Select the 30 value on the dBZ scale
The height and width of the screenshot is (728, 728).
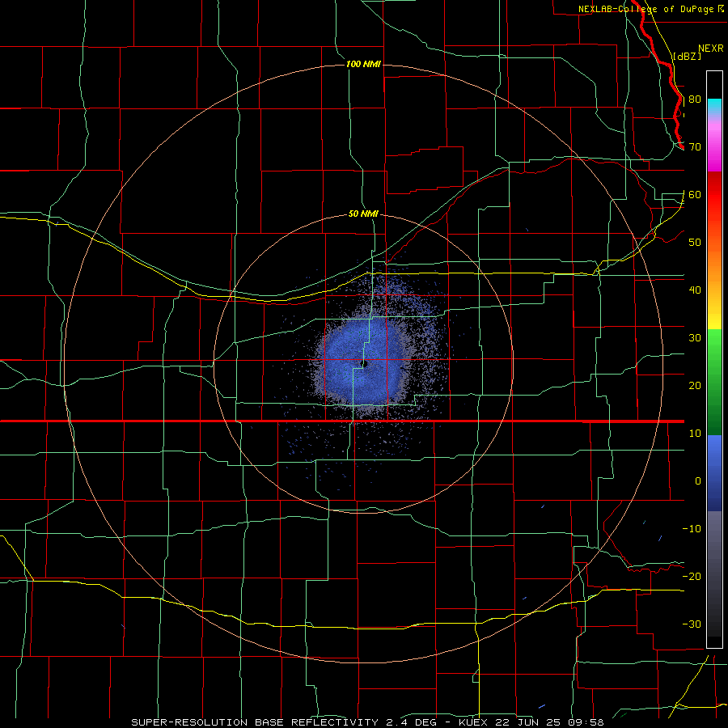(695, 338)
